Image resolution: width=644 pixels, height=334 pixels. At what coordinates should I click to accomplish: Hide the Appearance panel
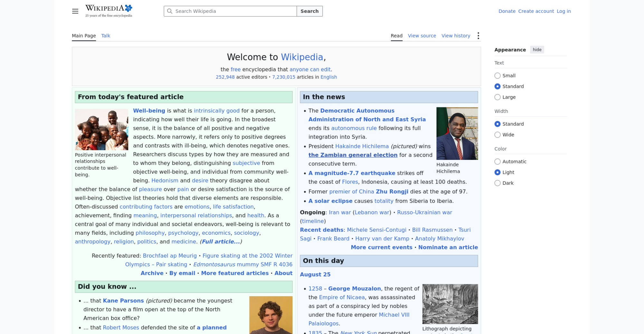click(537, 50)
